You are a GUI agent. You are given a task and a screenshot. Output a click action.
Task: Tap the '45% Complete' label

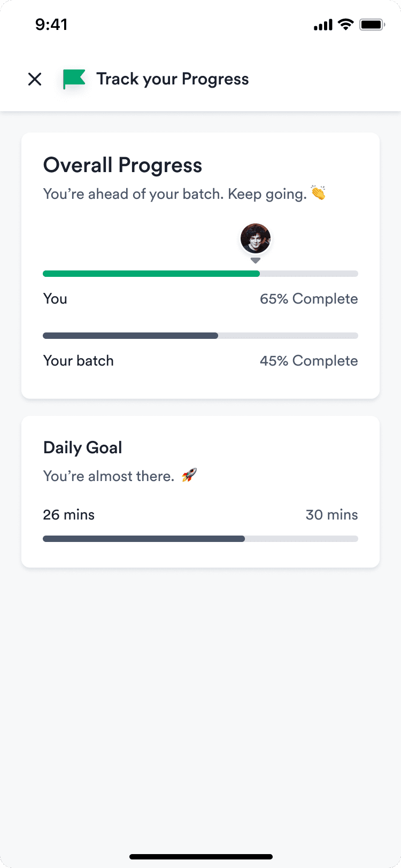(x=309, y=361)
